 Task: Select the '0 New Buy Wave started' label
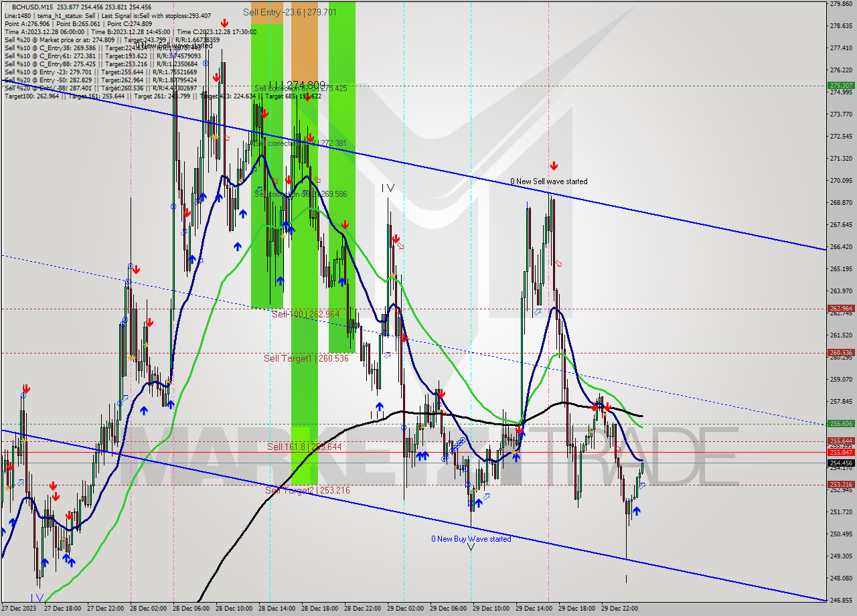click(x=471, y=539)
